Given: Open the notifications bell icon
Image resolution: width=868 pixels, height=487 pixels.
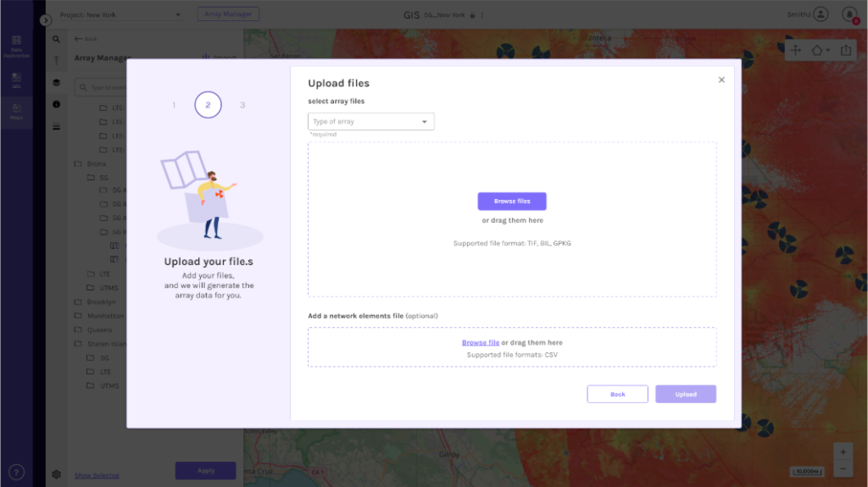Looking at the screenshot, I should point(849,14).
